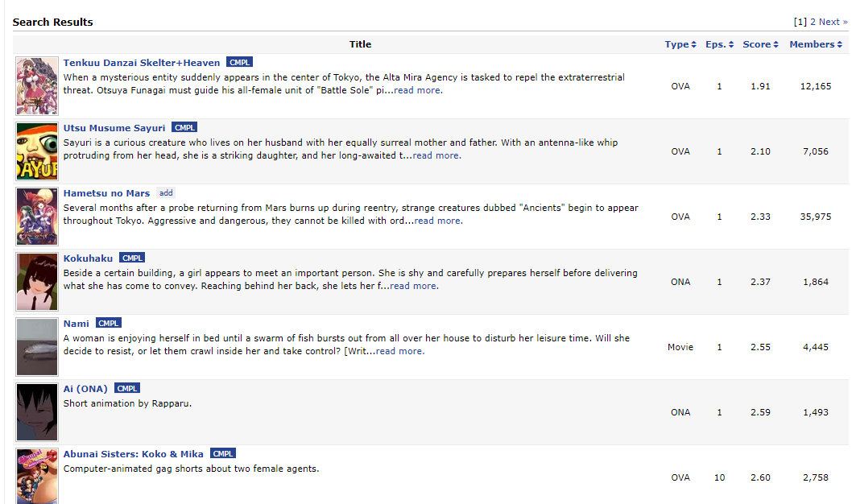Select page 2 of search results
The height and width of the screenshot is (504, 852).
click(813, 22)
